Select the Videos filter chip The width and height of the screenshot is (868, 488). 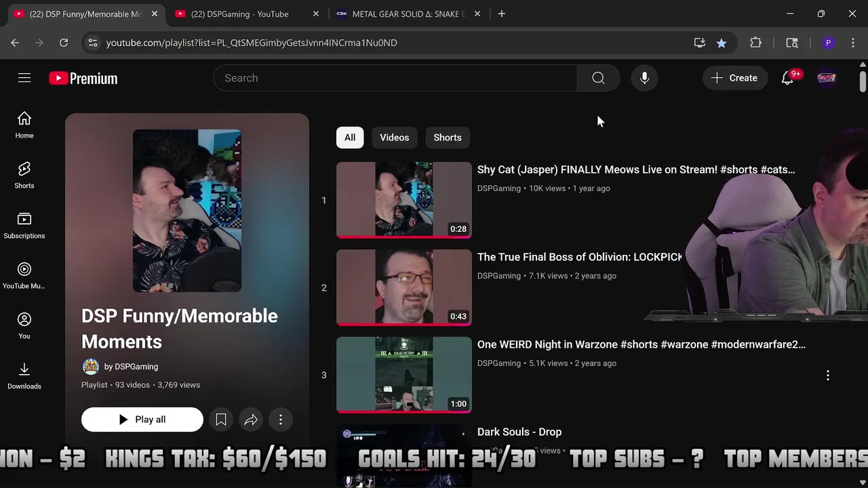(x=395, y=138)
